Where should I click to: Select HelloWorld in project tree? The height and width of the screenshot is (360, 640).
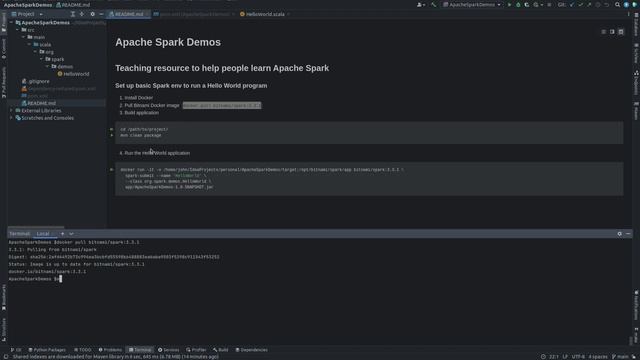pos(73,74)
